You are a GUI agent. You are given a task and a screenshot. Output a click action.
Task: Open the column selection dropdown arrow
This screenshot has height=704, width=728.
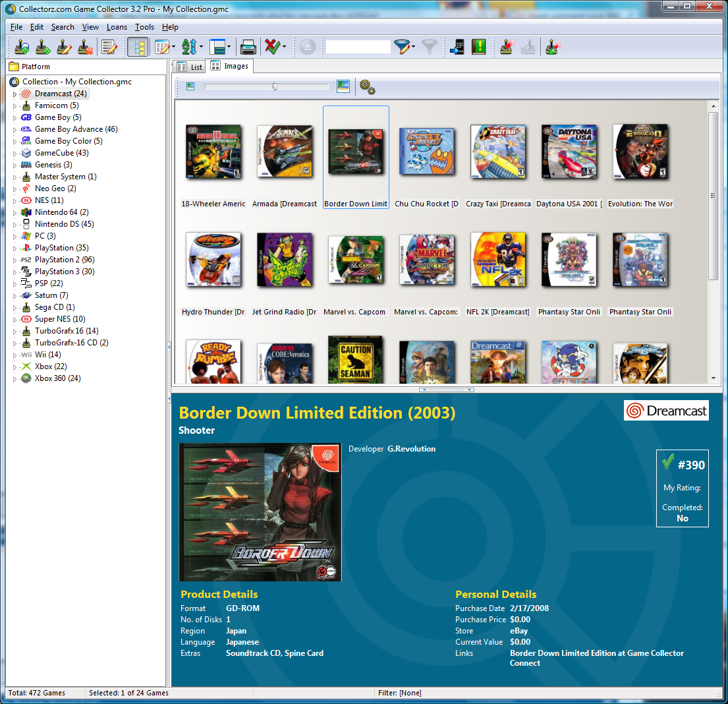point(173,47)
